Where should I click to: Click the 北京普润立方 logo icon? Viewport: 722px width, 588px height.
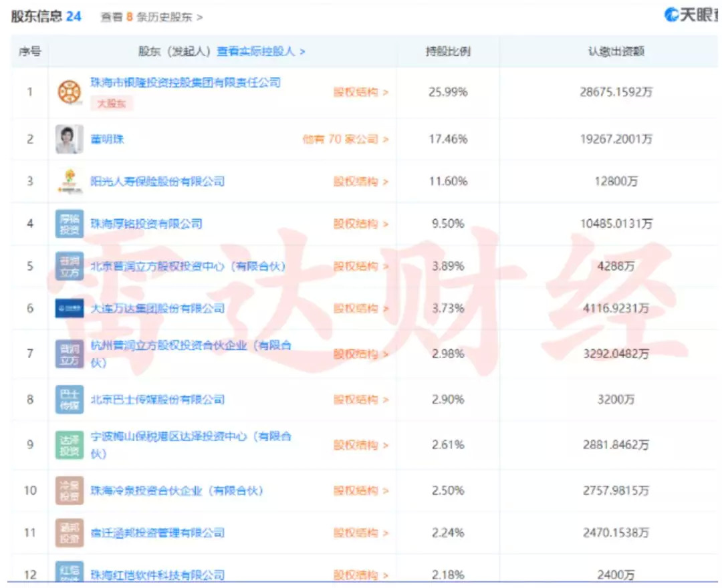(x=69, y=266)
